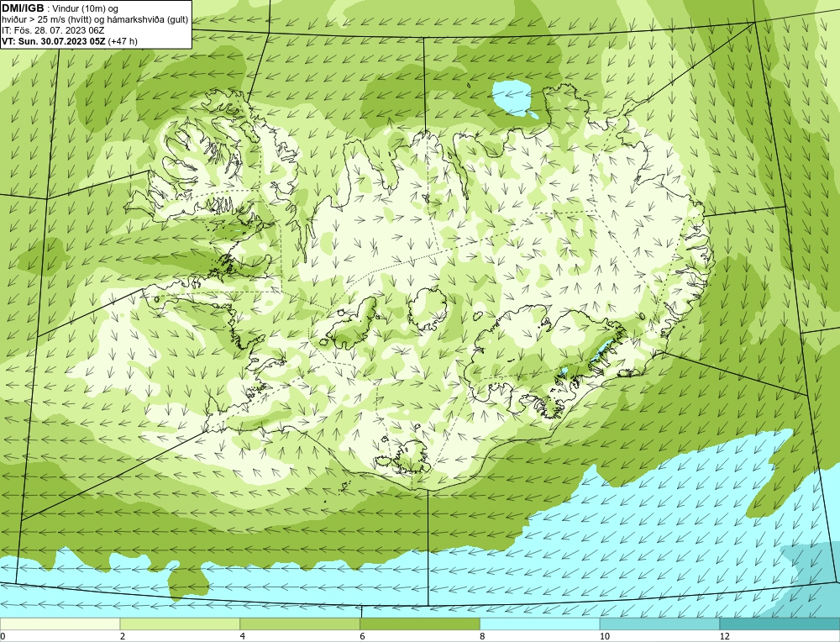
Task: Click the 2–4 m/s light green legend swatch
Action: [180, 624]
